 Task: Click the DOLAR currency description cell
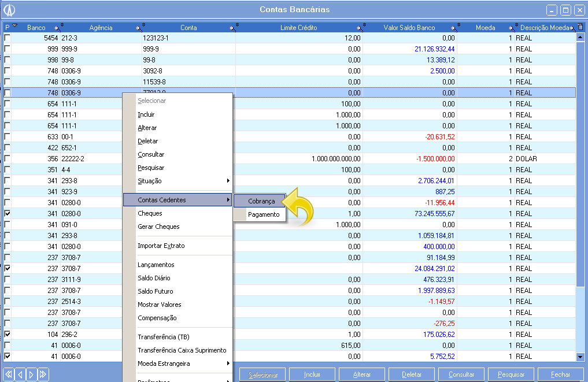[526, 158]
